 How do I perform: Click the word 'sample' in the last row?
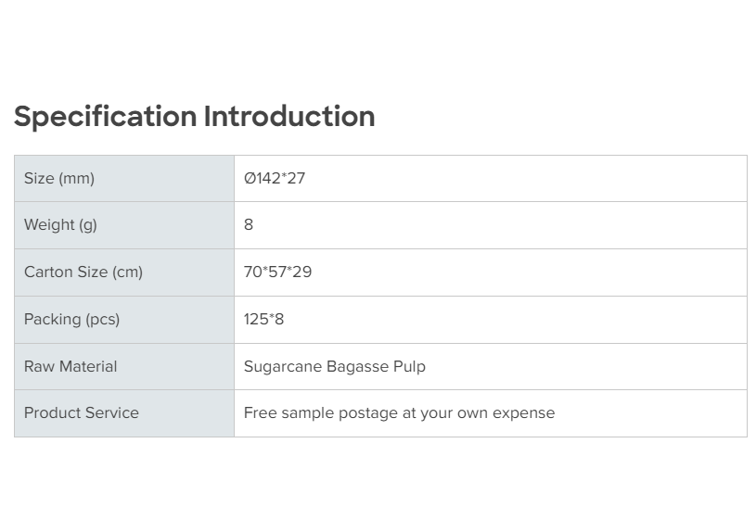tap(308, 412)
